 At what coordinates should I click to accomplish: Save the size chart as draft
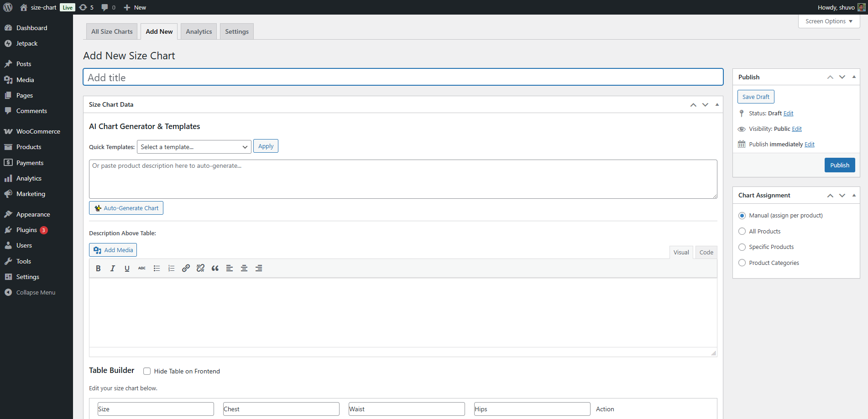pos(756,97)
